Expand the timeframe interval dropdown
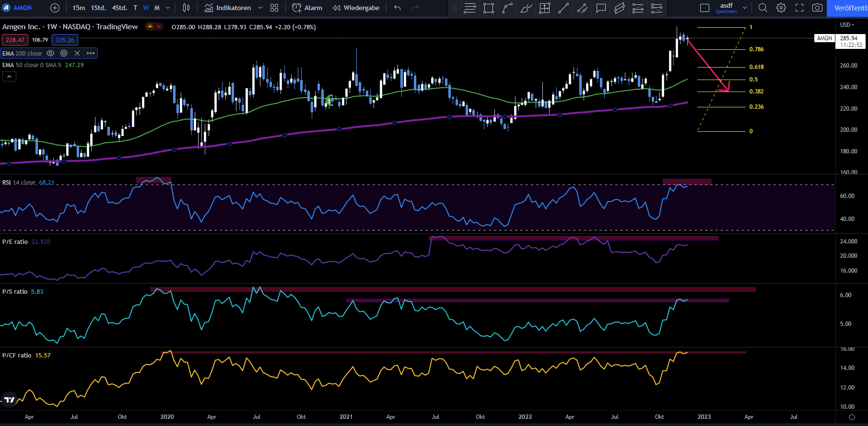The width and height of the screenshot is (868, 426). [x=168, y=8]
